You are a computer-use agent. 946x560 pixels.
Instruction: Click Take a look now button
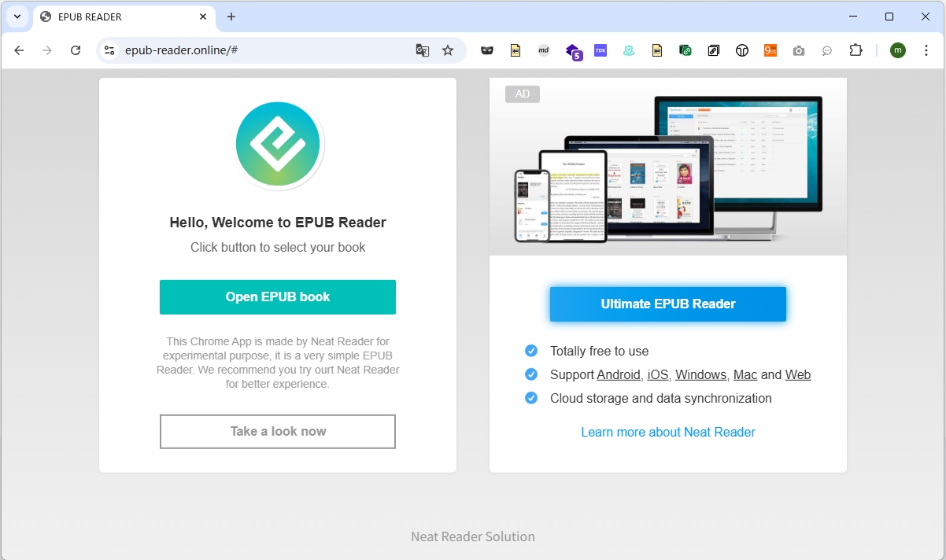[278, 432]
